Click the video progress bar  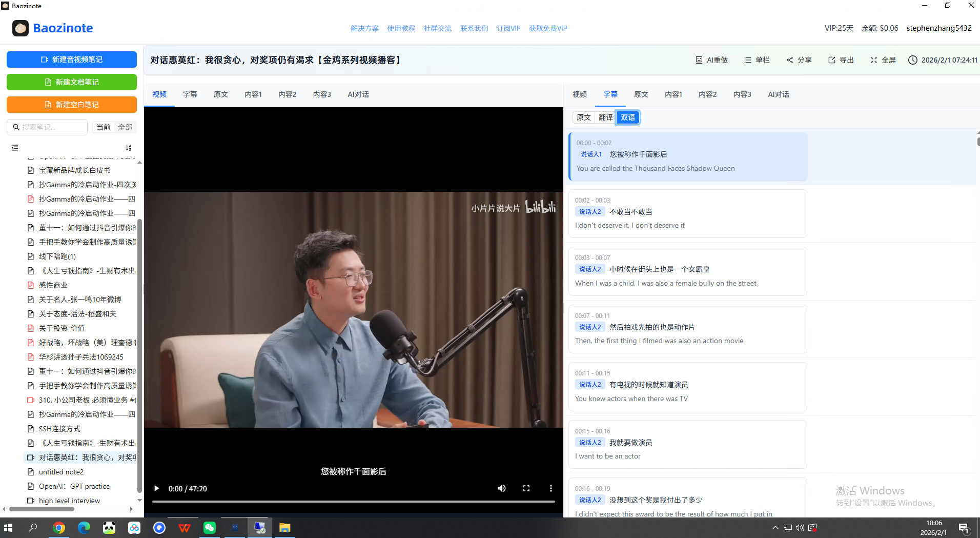click(354, 502)
